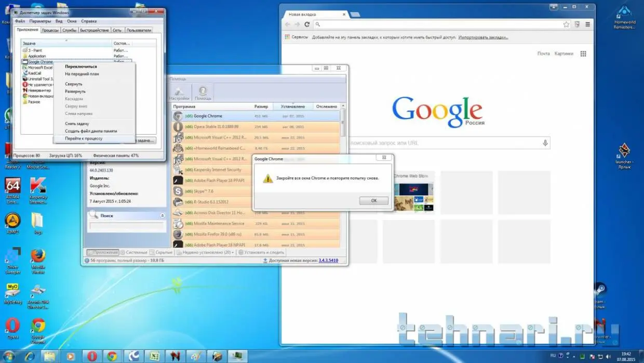
Task: Toggle Установить и следить mode
Action: click(261, 252)
